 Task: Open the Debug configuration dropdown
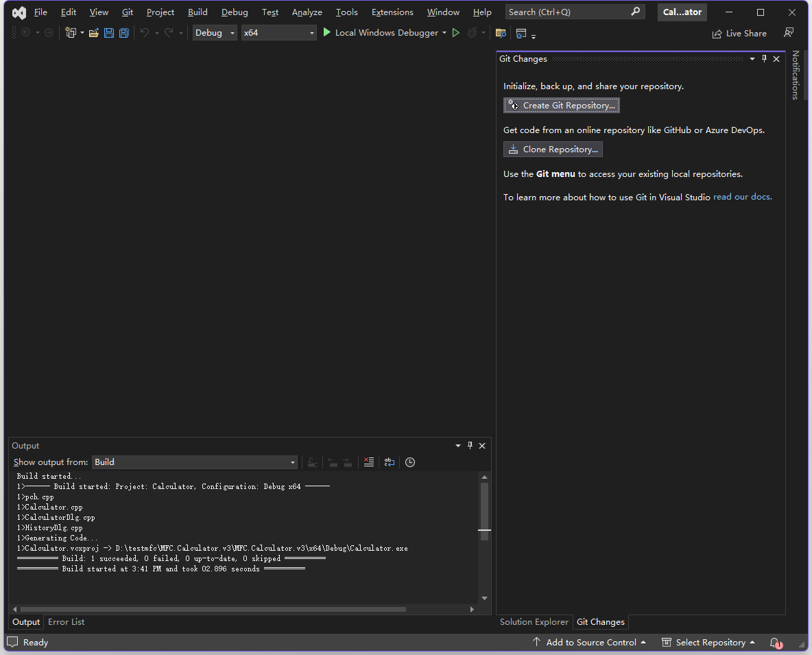pyautogui.click(x=215, y=33)
